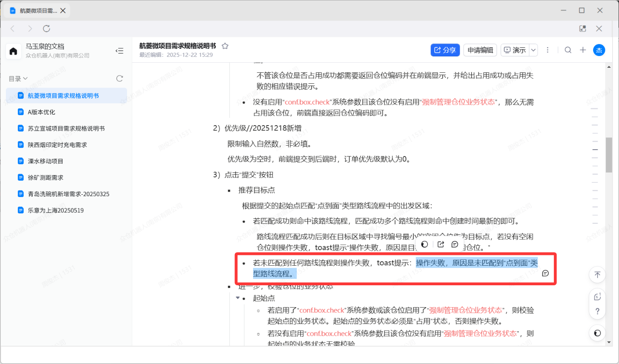619x364 pixels.
Task: Open A版本优化 document in sidebar
Action: click(x=41, y=112)
